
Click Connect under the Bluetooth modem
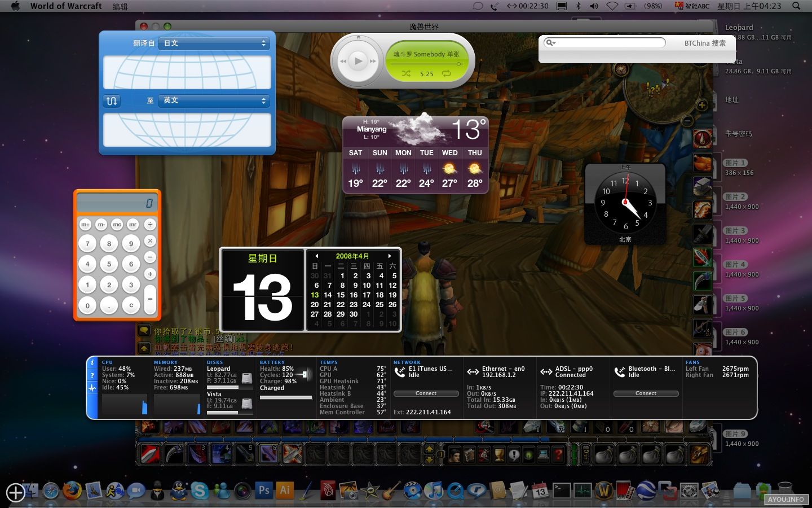(646, 393)
